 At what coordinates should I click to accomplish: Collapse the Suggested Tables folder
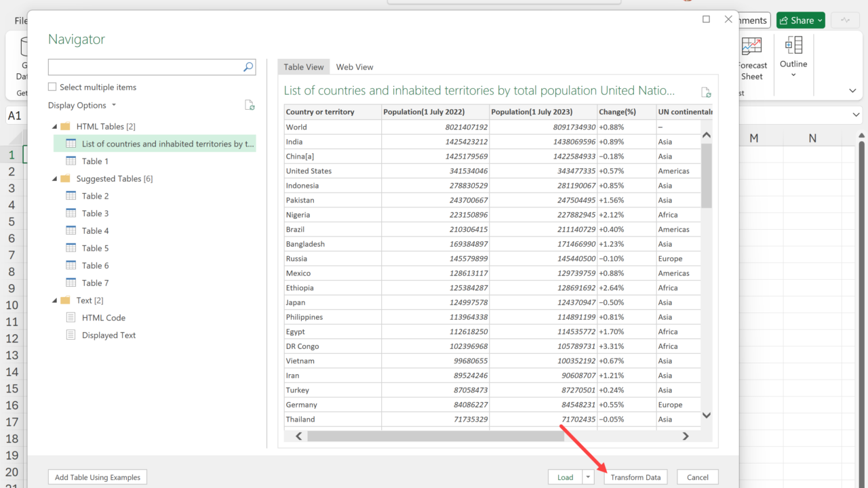point(54,179)
